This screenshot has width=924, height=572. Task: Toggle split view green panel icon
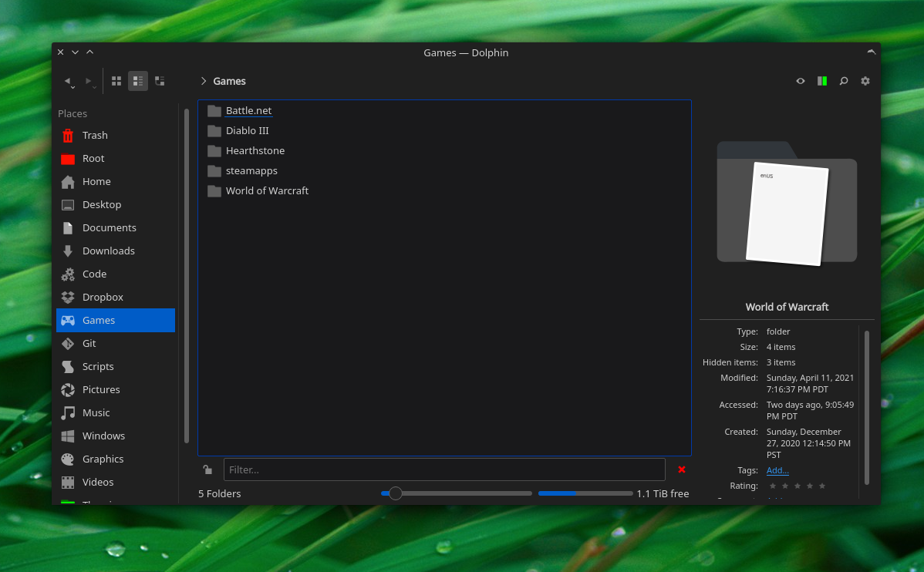tap(822, 81)
